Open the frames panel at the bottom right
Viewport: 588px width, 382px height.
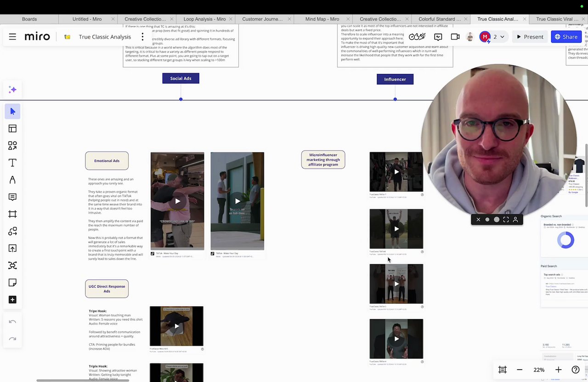click(x=503, y=370)
